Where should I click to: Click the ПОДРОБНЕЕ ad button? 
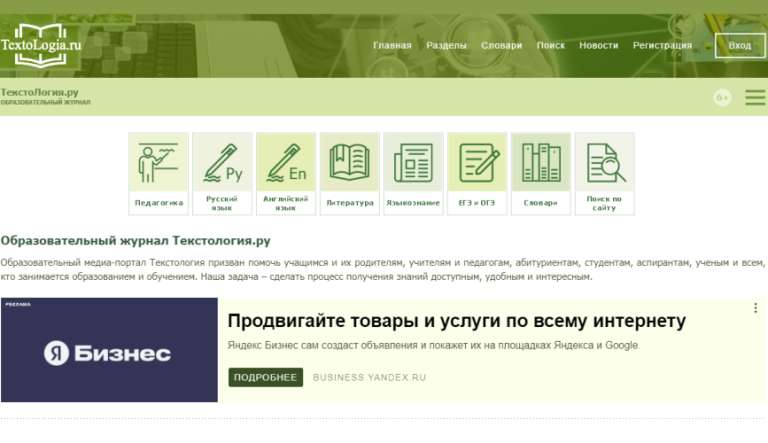265,377
